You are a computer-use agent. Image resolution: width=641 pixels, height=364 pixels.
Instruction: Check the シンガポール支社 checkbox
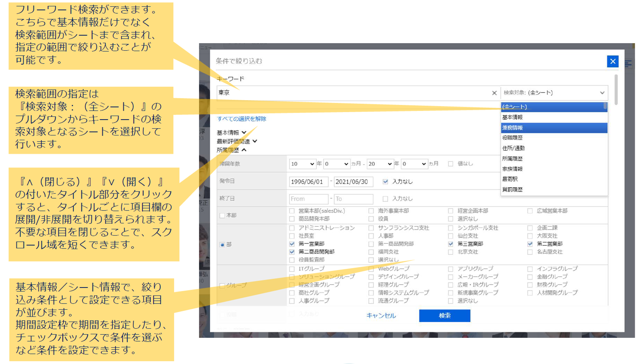click(451, 228)
